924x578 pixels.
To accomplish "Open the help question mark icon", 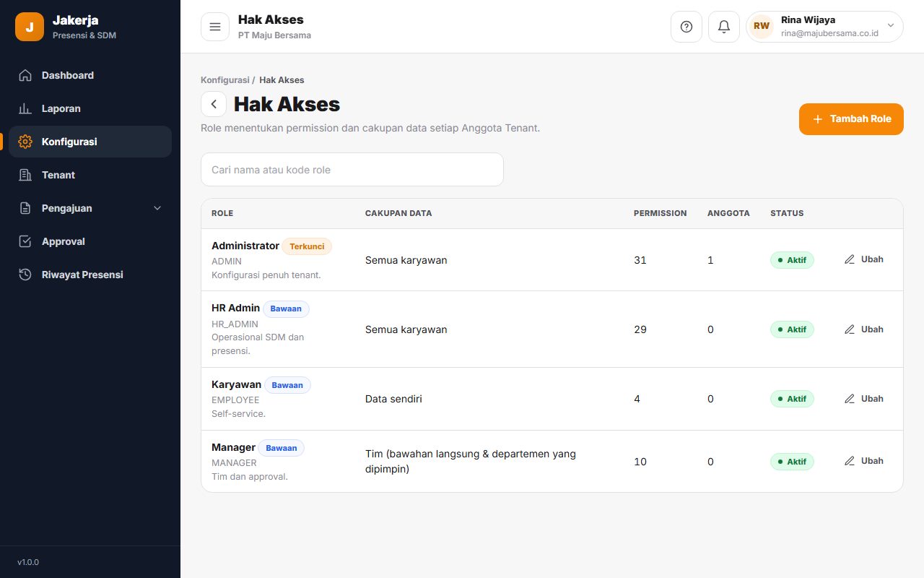I will coord(687,27).
